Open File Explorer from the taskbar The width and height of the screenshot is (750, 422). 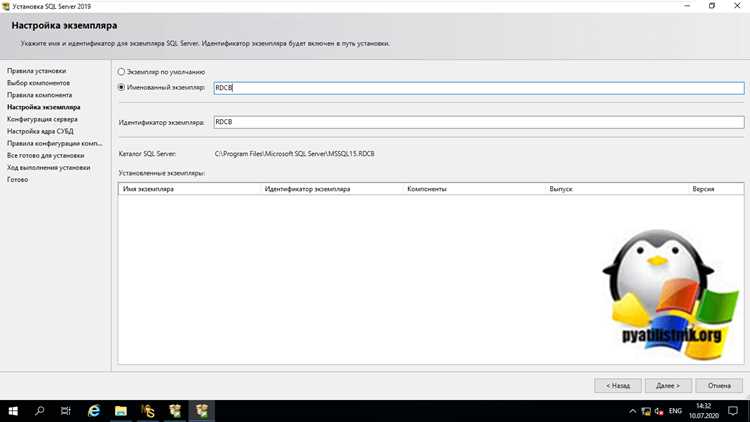click(121, 411)
